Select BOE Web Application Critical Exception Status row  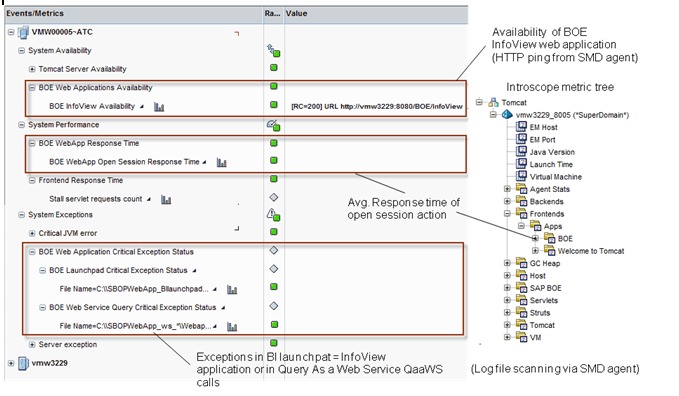[116, 252]
